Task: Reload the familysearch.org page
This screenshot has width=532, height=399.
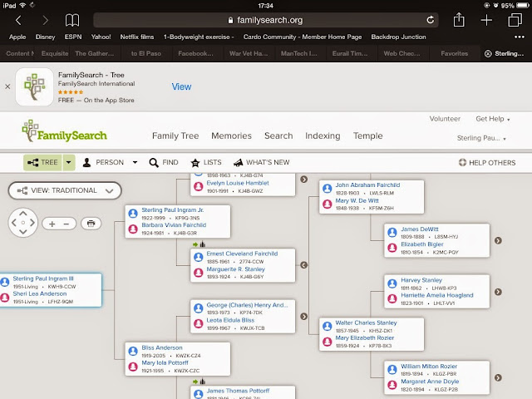Action: pyautogui.click(x=431, y=20)
